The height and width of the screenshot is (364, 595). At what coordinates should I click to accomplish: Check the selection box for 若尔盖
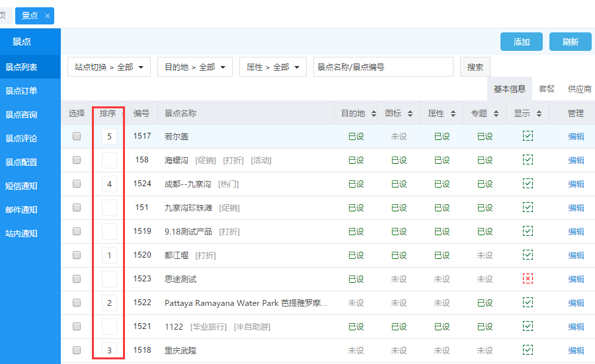pos(77,136)
